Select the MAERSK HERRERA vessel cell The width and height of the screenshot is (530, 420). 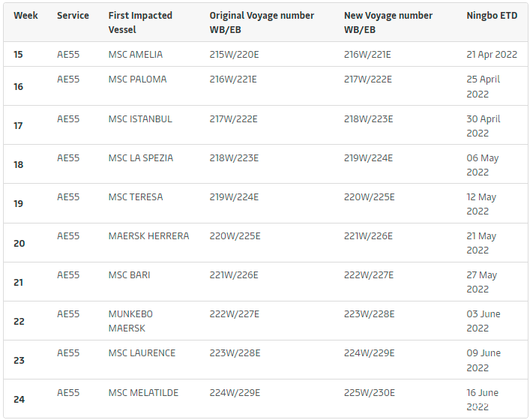pos(148,236)
